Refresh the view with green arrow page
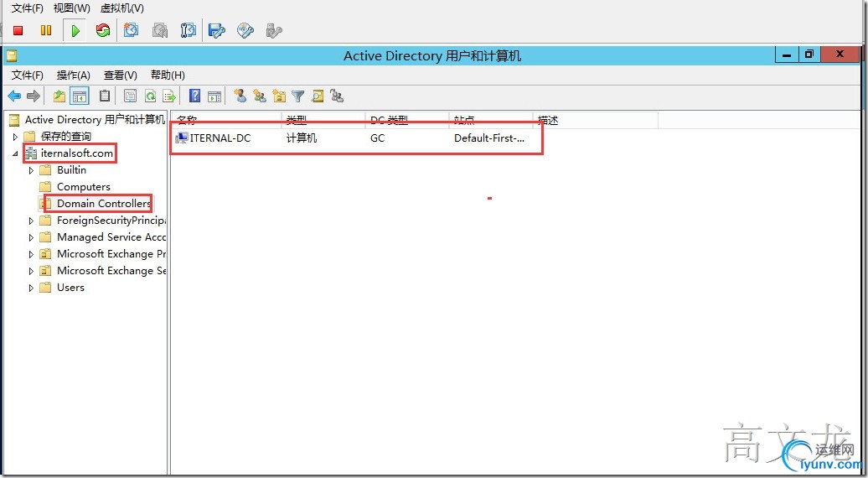The image size is (868, 478). [150, 96]
